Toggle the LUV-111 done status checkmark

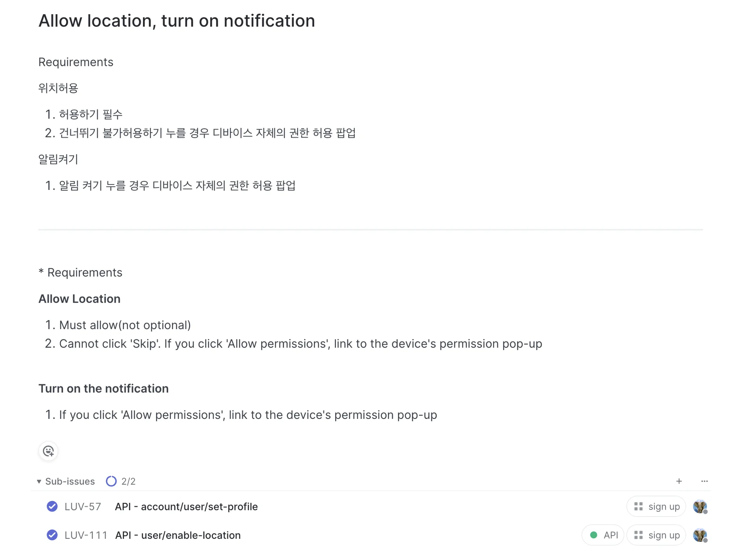click(x=52, y=535)
